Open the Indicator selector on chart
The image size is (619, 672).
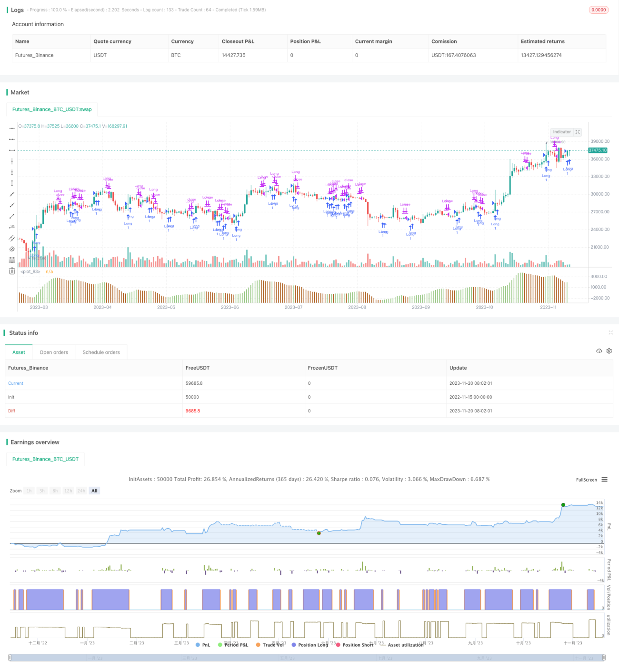pyautogui.click(x=562, y=132)
